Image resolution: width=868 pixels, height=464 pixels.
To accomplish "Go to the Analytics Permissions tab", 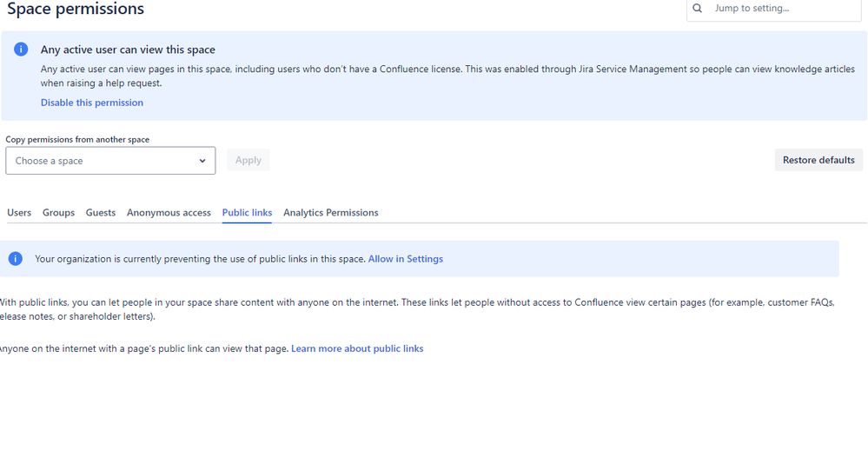I will 331,213.
